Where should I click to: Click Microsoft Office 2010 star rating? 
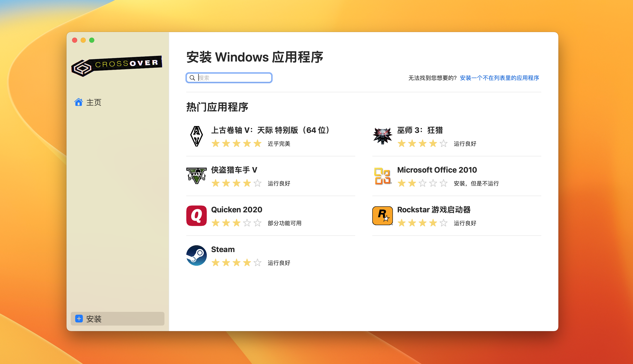(422, 183)
